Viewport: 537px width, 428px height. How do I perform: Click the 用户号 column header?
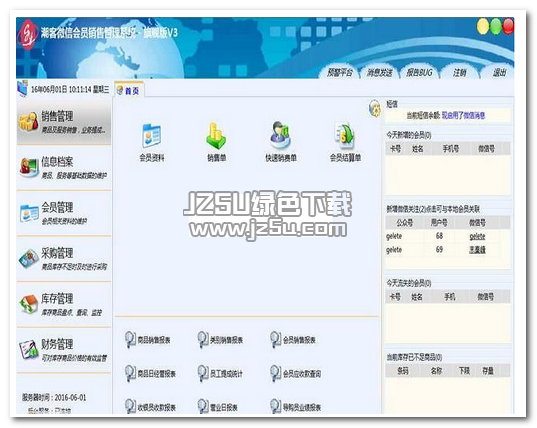439,223
